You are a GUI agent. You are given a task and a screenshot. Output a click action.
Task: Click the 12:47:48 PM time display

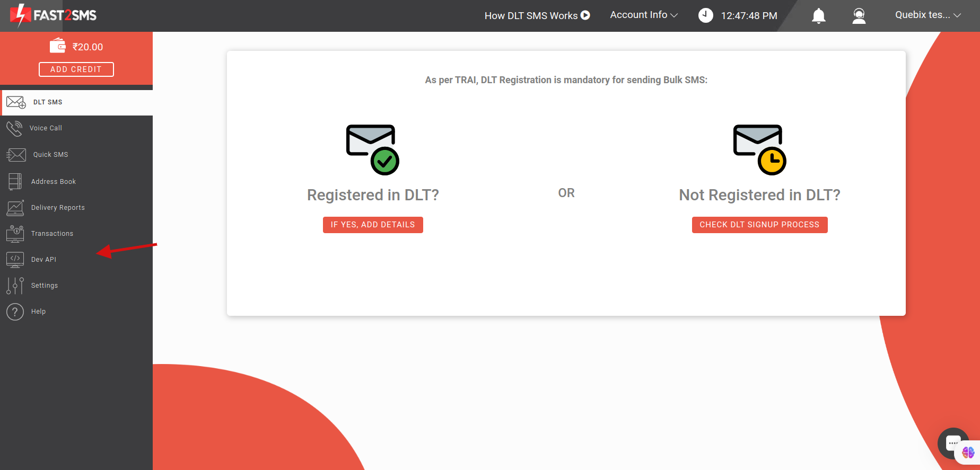(x=749, y=16)
